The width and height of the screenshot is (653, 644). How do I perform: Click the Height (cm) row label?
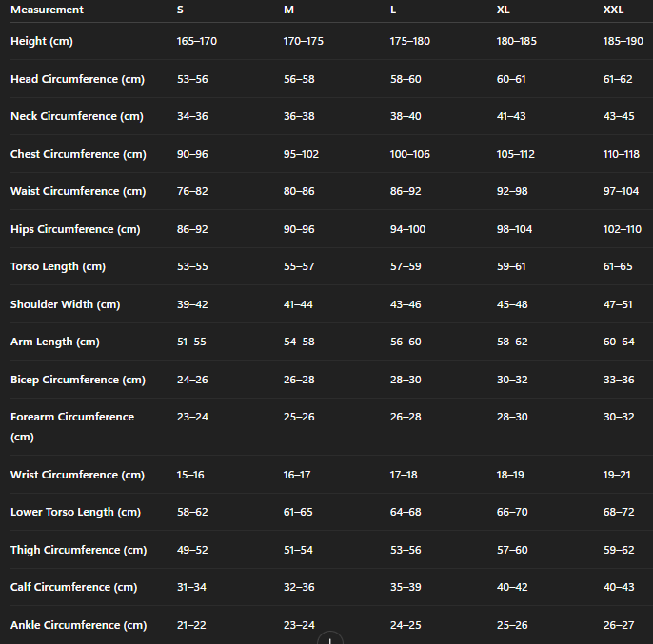coord(41,42)
